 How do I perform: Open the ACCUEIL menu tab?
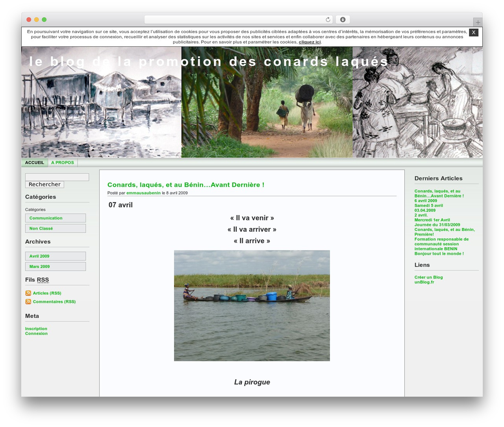[x=35, y=163]
